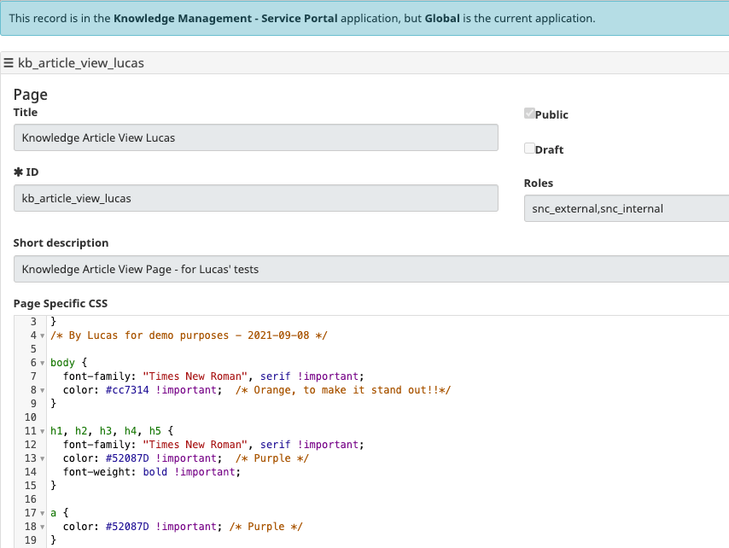
Task: Collapse the fold arrow on line 13
Action: [x=42, y=459]
